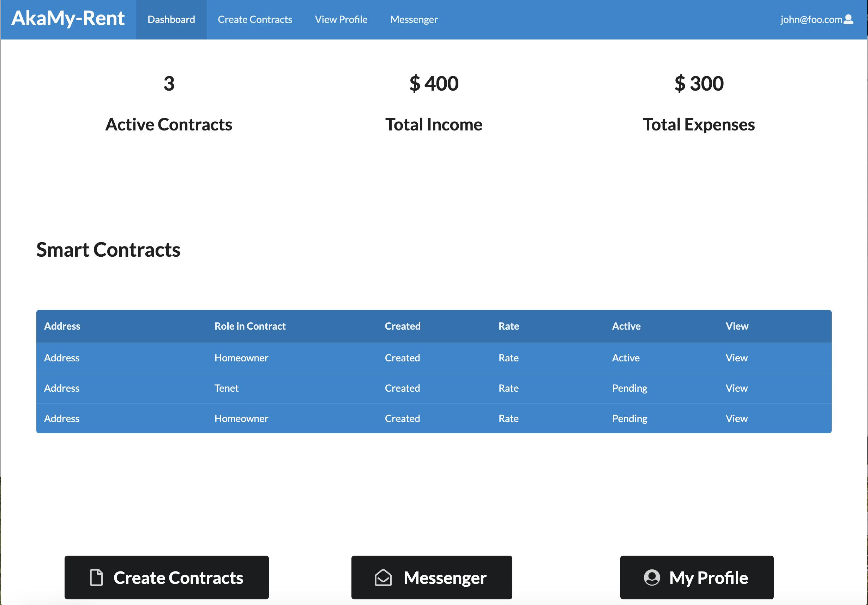Click the user avatar icon beside john@foo.com
This screenshot has width=868, height=605.
848,19
